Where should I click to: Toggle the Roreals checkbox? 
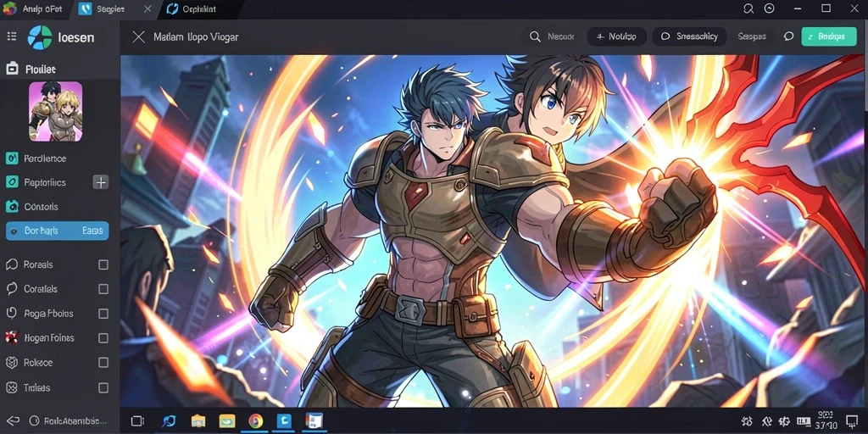103,264
